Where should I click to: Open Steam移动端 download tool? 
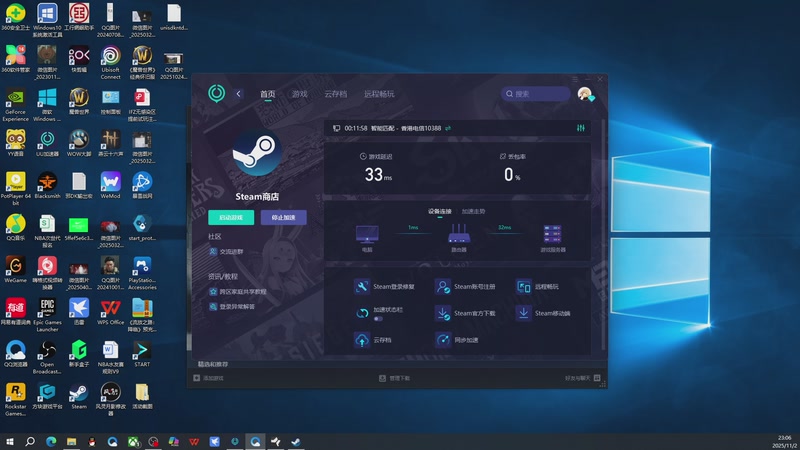(543, 313)
